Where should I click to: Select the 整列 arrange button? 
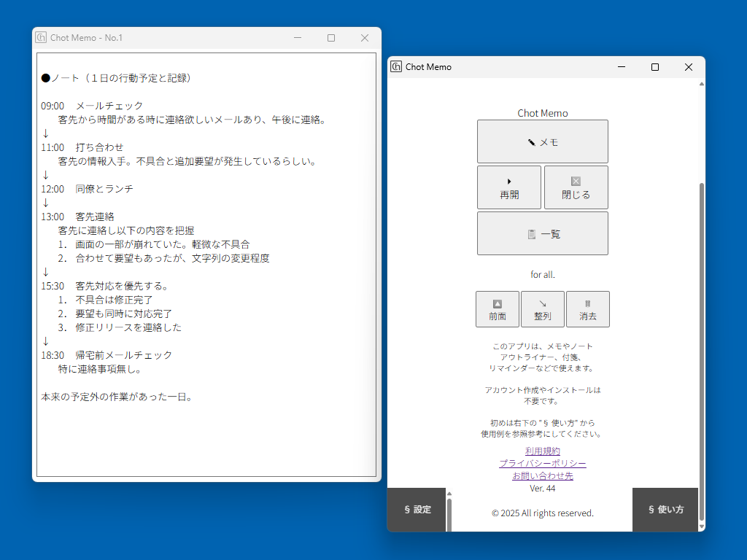pos(542,309)
